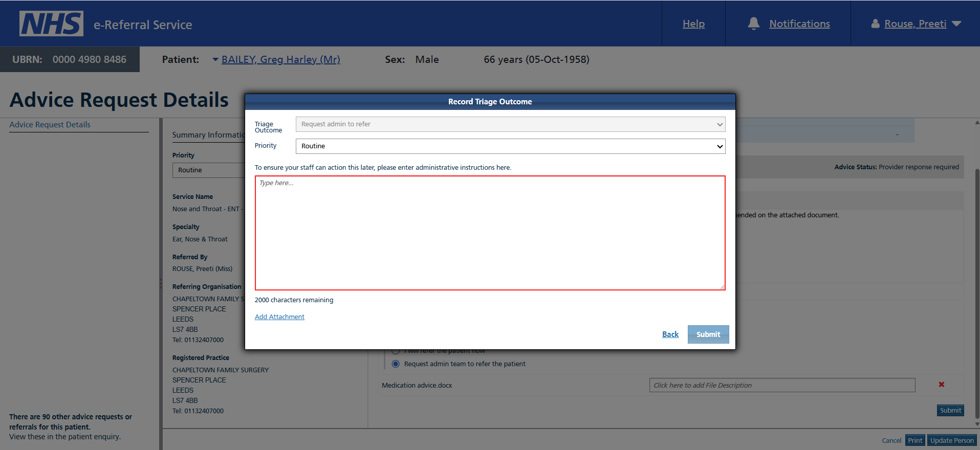Click Back in the triage dialog
The image size is (980, 450).
pyautogui.click(x=670, y=334)
